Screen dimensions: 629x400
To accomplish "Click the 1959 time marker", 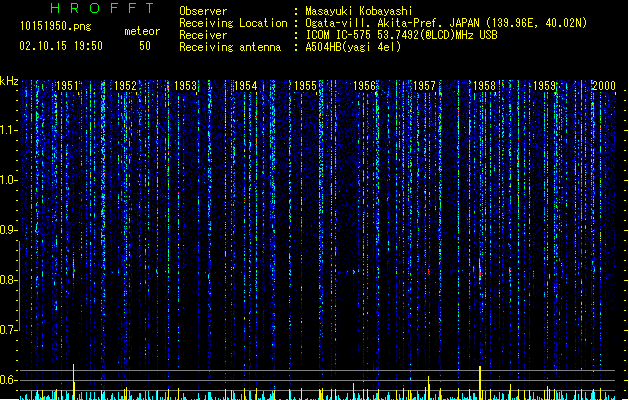I will 544,86.
